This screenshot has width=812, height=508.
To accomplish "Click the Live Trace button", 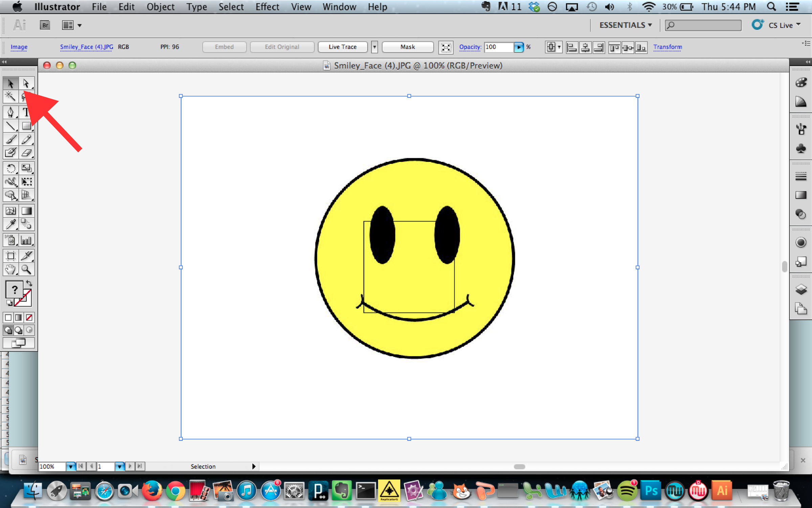I will pos(342,47).
